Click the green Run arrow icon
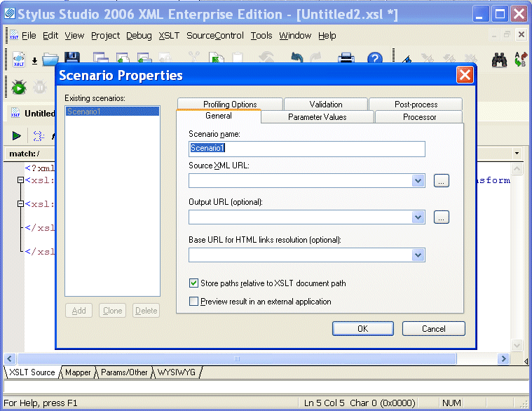532x411 pixels. [x=17, y=135]
